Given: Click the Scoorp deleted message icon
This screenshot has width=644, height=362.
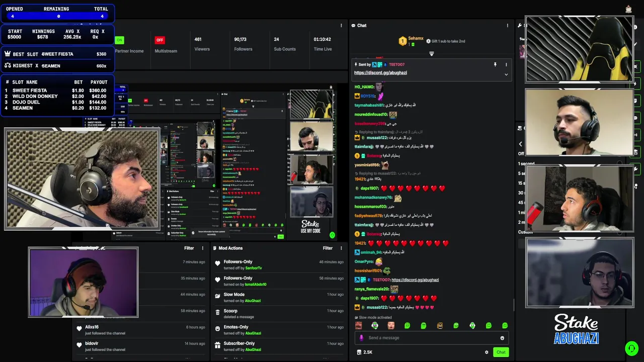Looking at the screenshot, I should [218, 313].
